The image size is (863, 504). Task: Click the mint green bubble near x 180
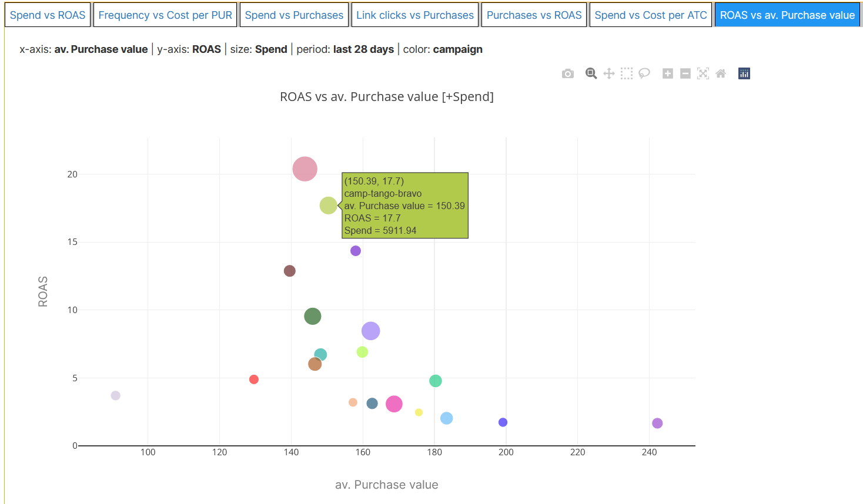point(436,381)
